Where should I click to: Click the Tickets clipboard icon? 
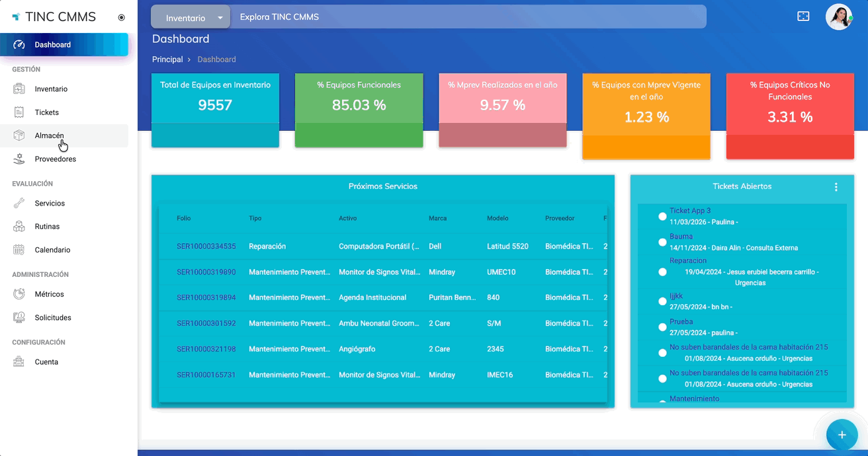pyautogui.click(x=19, y=112)
